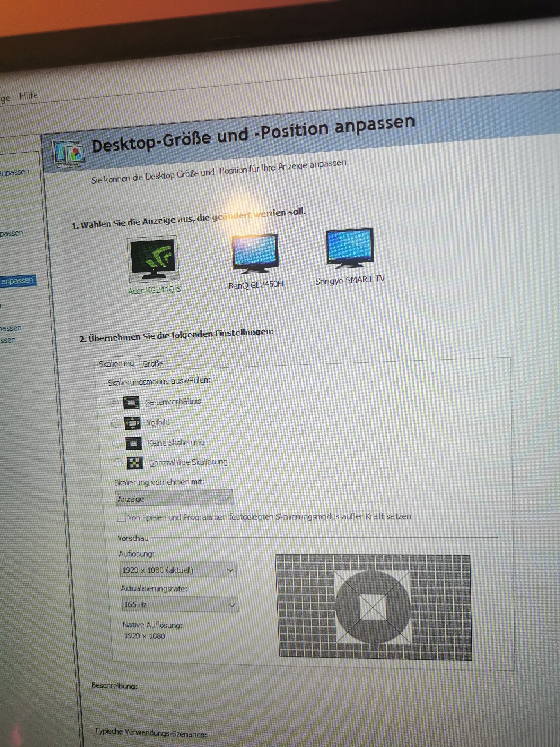This screenshot has width=560, height=747.
Task: Open the Aktualisierungsrate 165 Hz dropdown
Action: point(180,604)
